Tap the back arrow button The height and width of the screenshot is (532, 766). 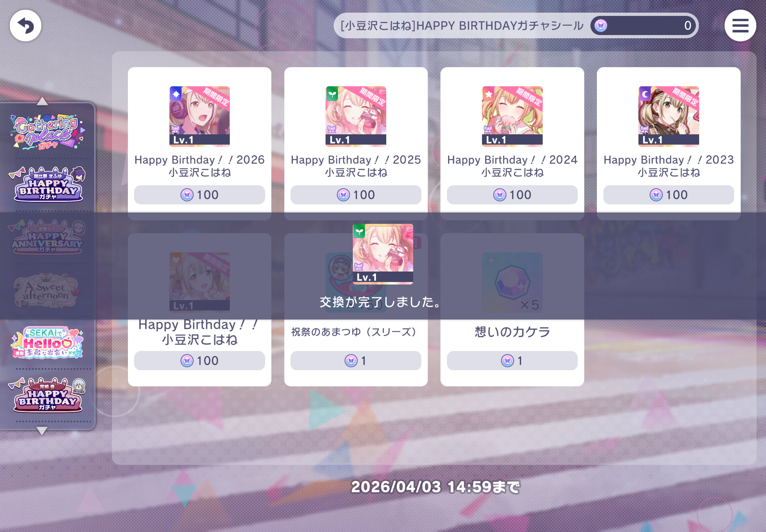[x=25, y=25]
